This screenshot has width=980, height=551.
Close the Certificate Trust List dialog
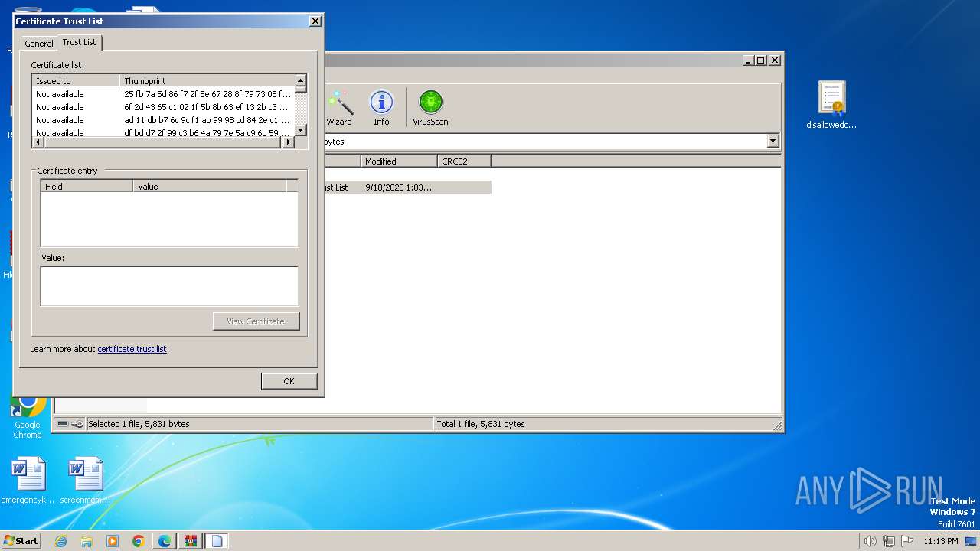[x=315, y=21]
